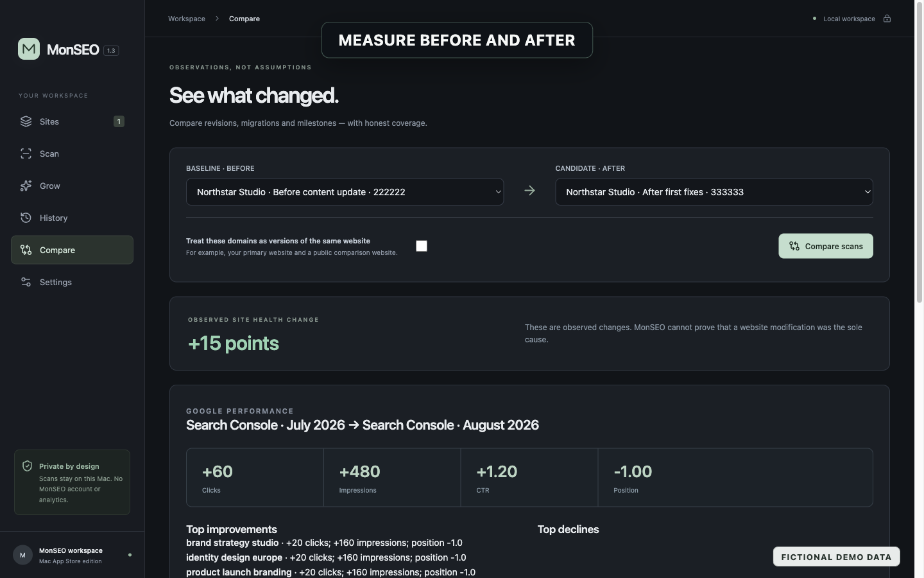Click the Private by design card
The image size is (924, 578).
72,482
